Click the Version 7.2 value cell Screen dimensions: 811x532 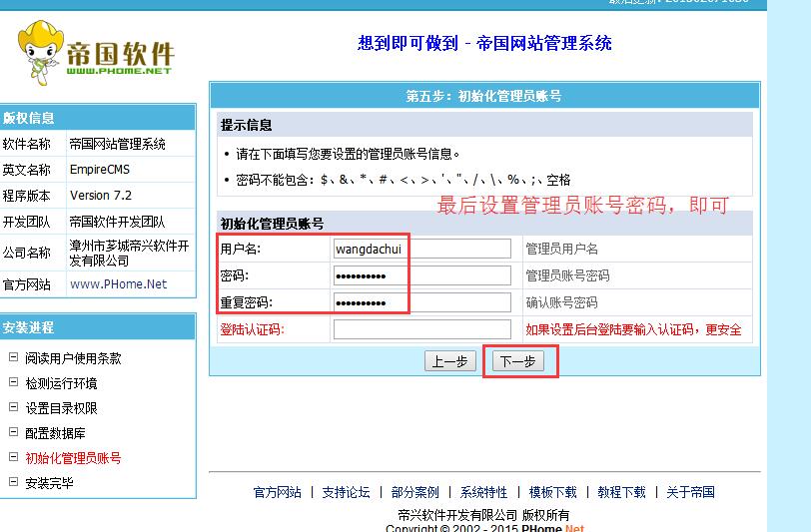(131, 196)
